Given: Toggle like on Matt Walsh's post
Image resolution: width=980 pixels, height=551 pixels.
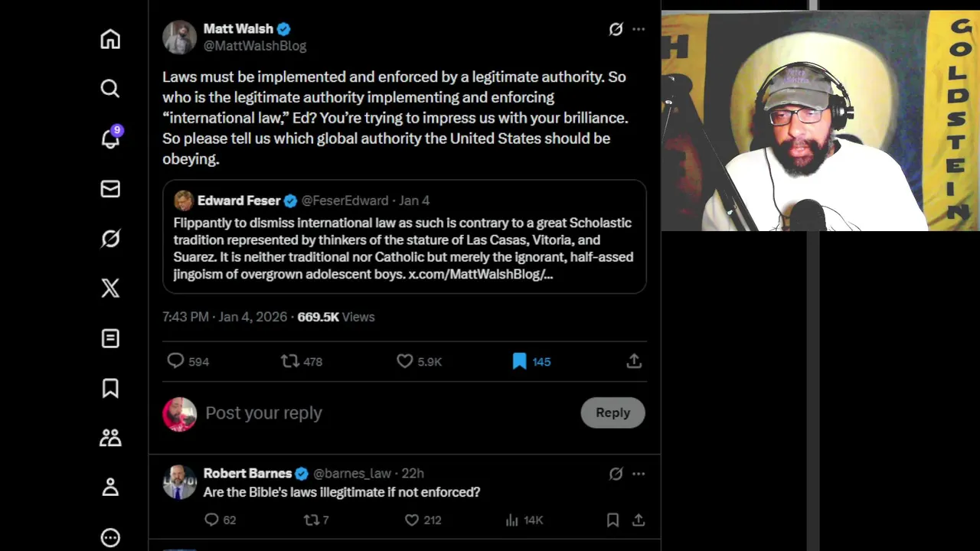Looking at the screenshot, I should point(405,361).
